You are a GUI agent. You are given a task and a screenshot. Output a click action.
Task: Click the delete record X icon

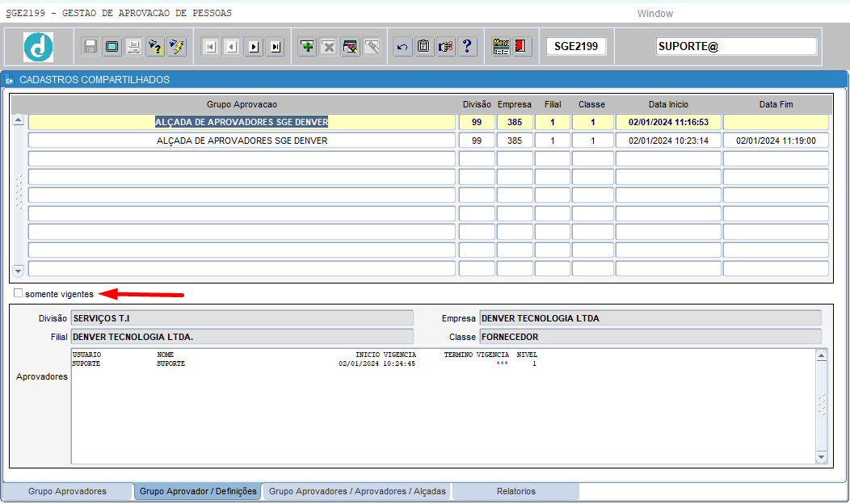tap(329, 47)
